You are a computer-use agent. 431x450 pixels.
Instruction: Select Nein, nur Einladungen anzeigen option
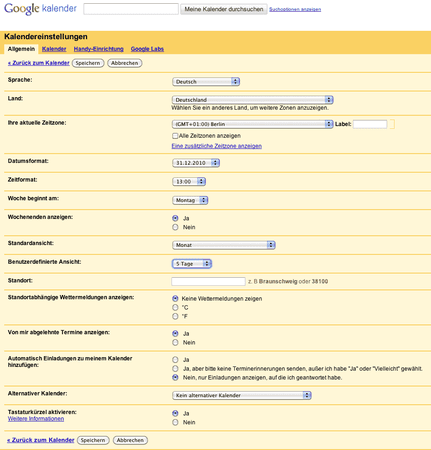175,378
